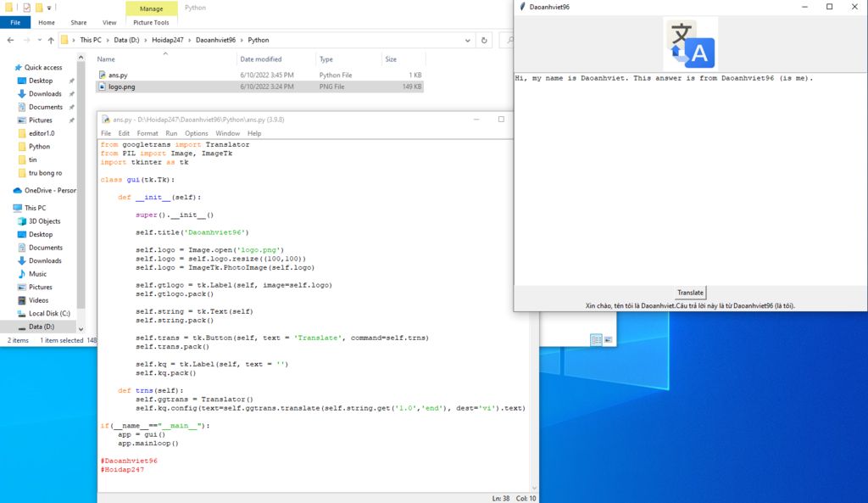
Task: Refresh the Python folder view
Action: [x=484, y=40]
